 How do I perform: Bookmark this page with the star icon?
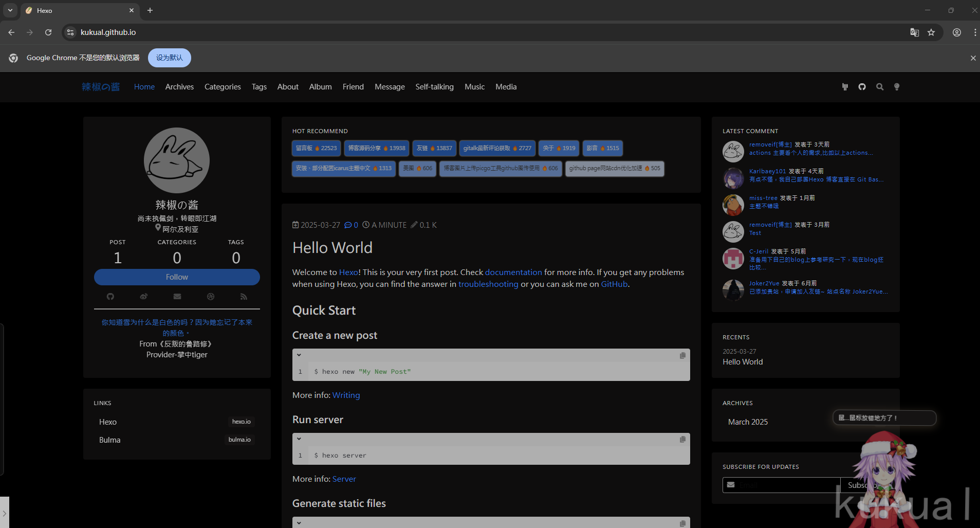(931, 32)
